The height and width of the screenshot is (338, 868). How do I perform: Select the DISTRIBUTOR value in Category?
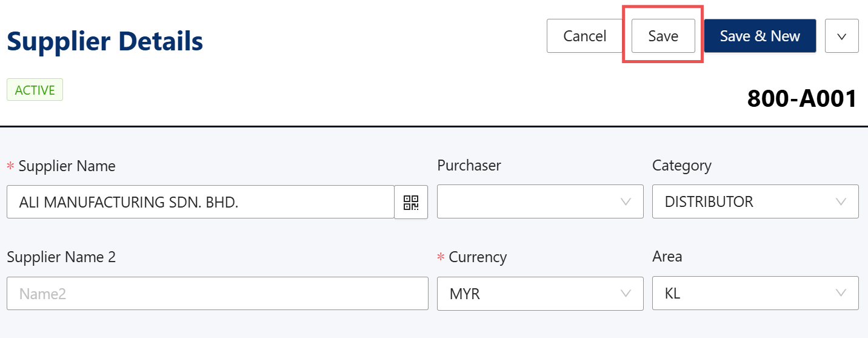click(709, 201)
